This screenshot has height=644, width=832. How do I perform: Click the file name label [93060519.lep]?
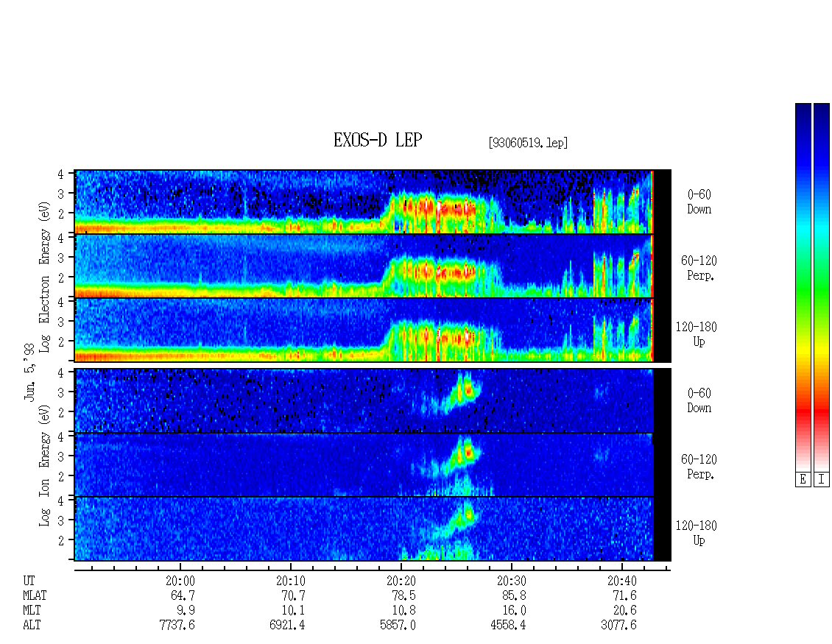[528, 143]
